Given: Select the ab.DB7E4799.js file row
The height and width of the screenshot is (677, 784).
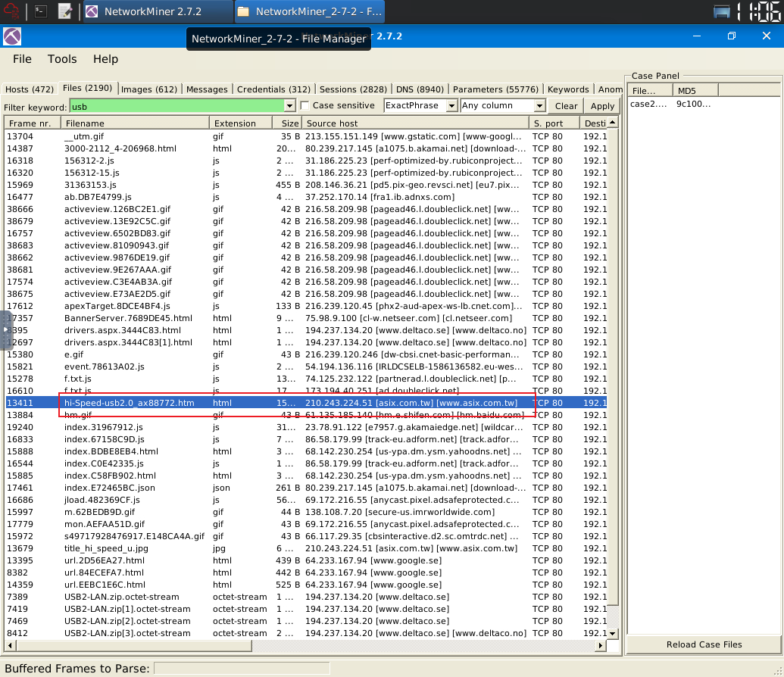Looking at the screenshot, I should tap(306, 197).
